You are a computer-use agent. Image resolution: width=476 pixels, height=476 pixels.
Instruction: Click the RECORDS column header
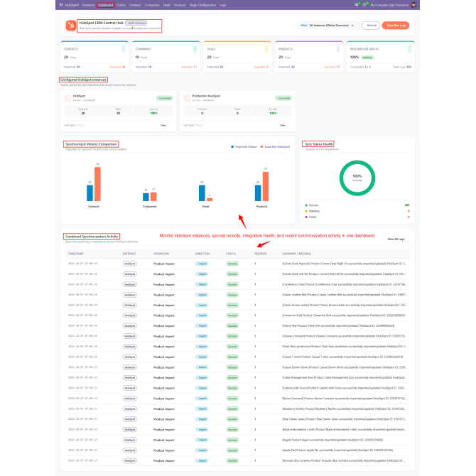pyautogui.click(x=261, y=254)
